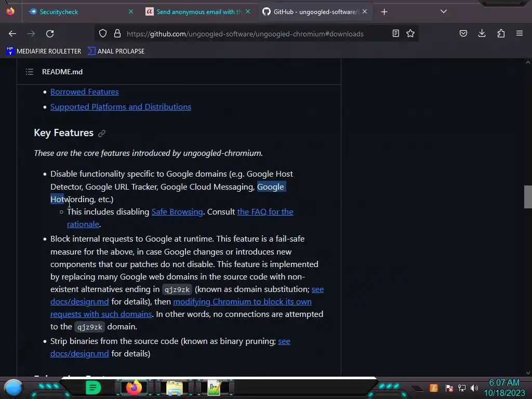This screenshot has width=532, height=399.
Task: Open tracking protection shield panel
Action: point(103,34)
